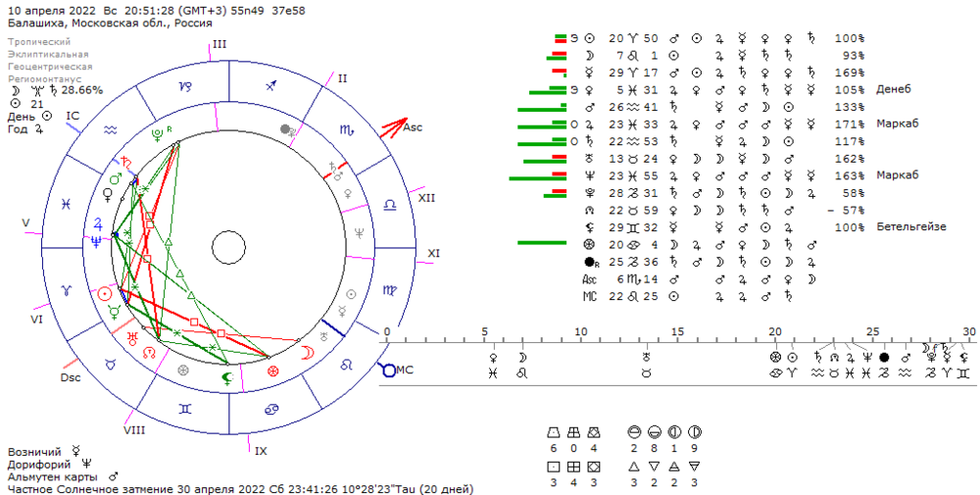Select the blue MC marker symbol
Viewport: 980px width, 495px height.
pos(387,370)
